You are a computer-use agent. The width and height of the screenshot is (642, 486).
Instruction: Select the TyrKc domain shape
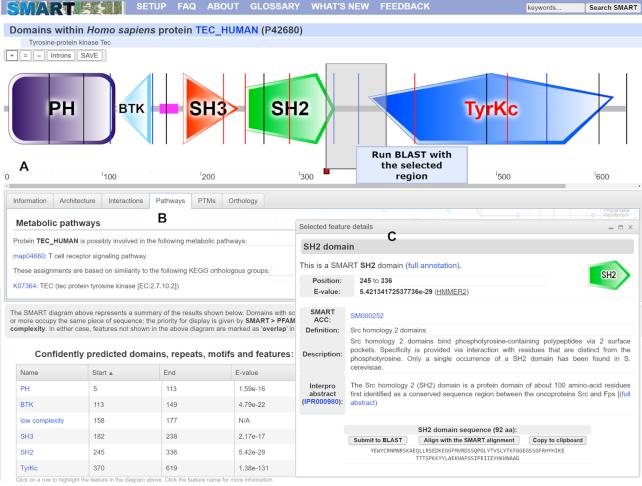coord(491,109)
